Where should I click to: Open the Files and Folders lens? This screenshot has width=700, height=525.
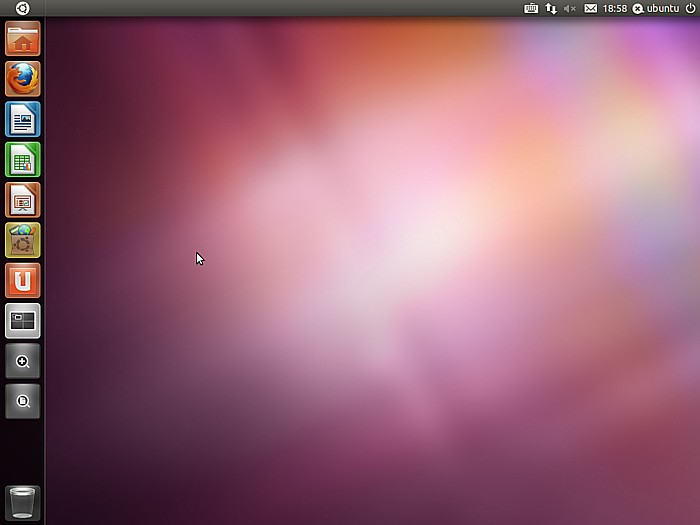click(x=23, y=401)
